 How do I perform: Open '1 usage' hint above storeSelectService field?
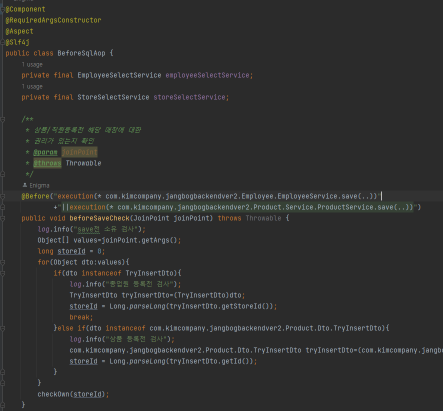[32, 87]
